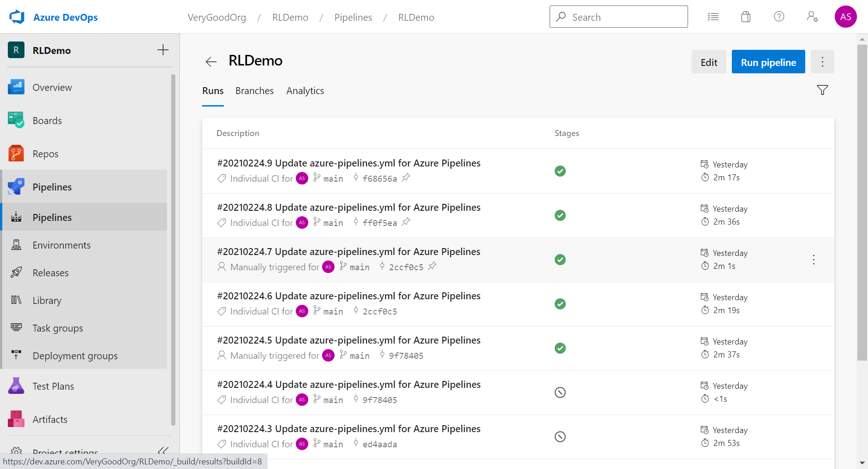
Task: Click the pin icon beside commit 2ccf0c5 in run .7
Action: click(432, 266)
